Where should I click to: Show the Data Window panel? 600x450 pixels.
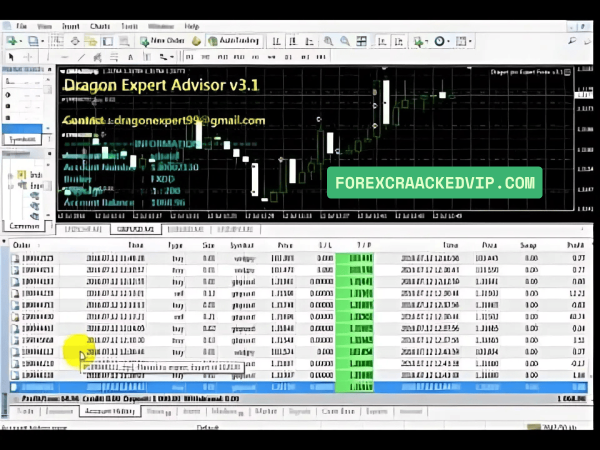[x=75, y=41]
